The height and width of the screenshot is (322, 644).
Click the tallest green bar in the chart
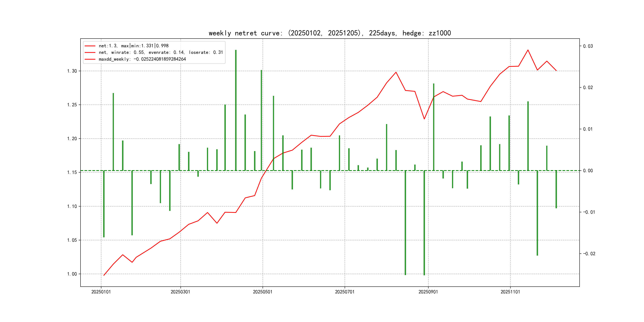pyautogui.click(x=236, y=110)
